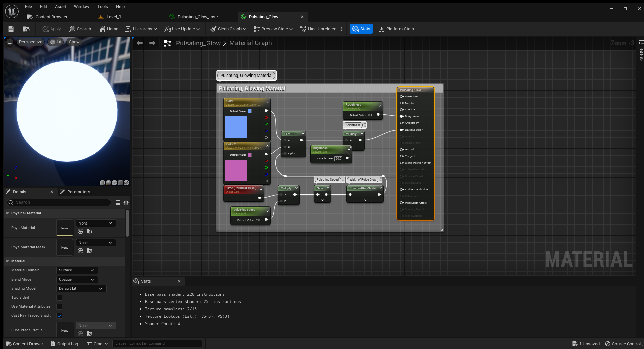Open the Live Update dropdown
This screenshot has height=349, width=644.
point(182,29)
